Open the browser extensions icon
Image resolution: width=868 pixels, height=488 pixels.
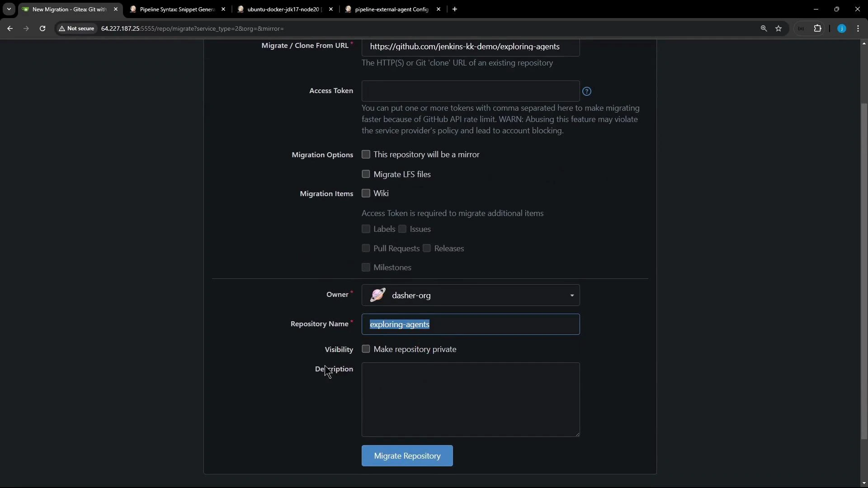[x=818, y=28]
